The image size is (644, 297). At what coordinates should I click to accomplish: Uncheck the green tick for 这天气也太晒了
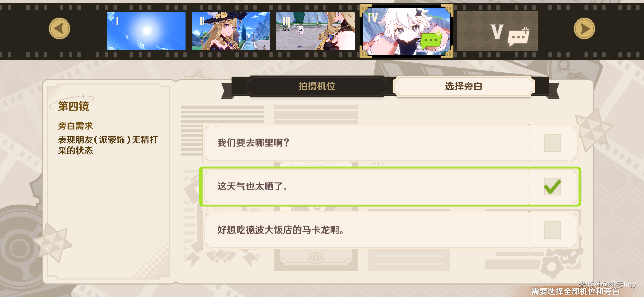coord(552,186)
